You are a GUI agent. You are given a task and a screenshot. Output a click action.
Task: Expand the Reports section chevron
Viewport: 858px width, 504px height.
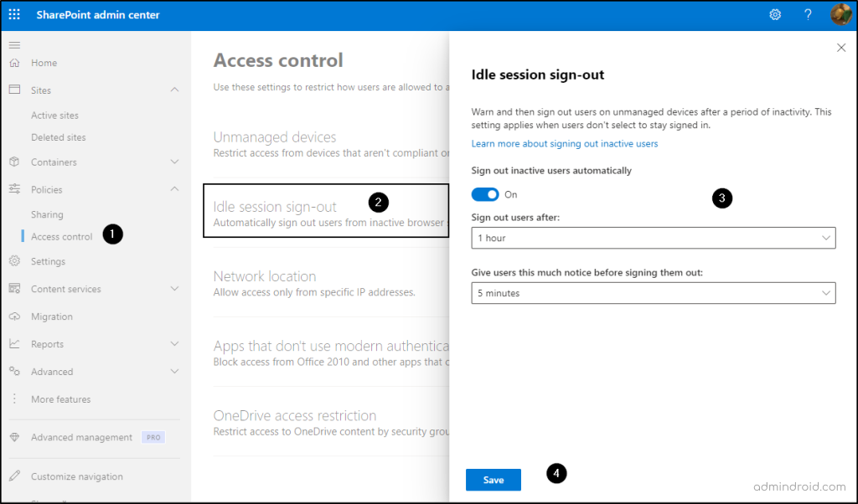pos(174,344)
